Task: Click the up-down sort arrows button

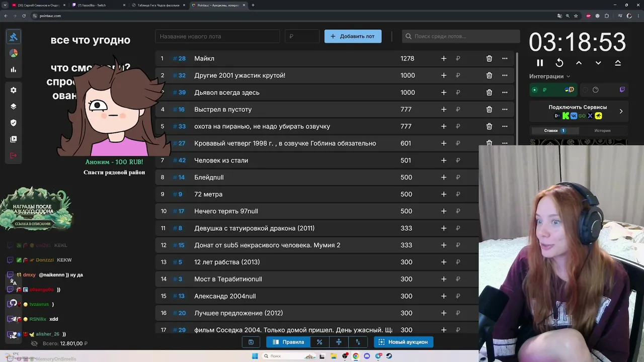Action: coord(358,342)
